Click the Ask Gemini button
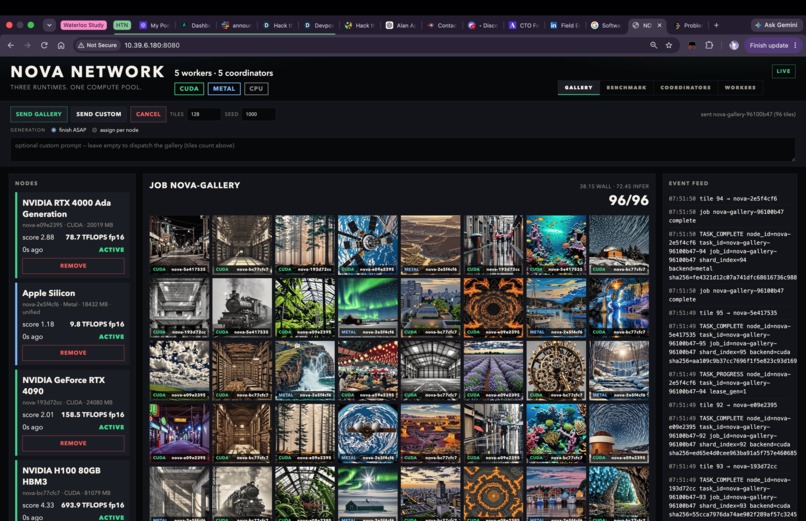This screenshot has height=521, width=806. click(776, 25)
